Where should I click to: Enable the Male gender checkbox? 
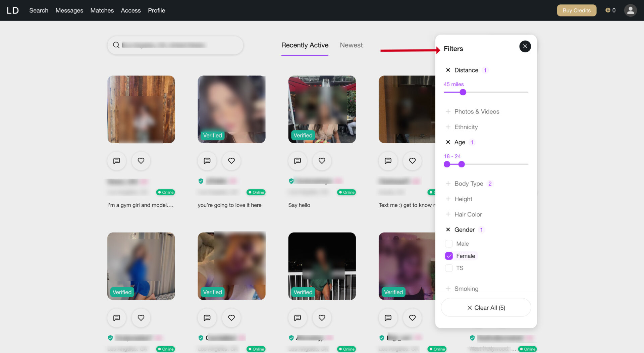[449, 243]
